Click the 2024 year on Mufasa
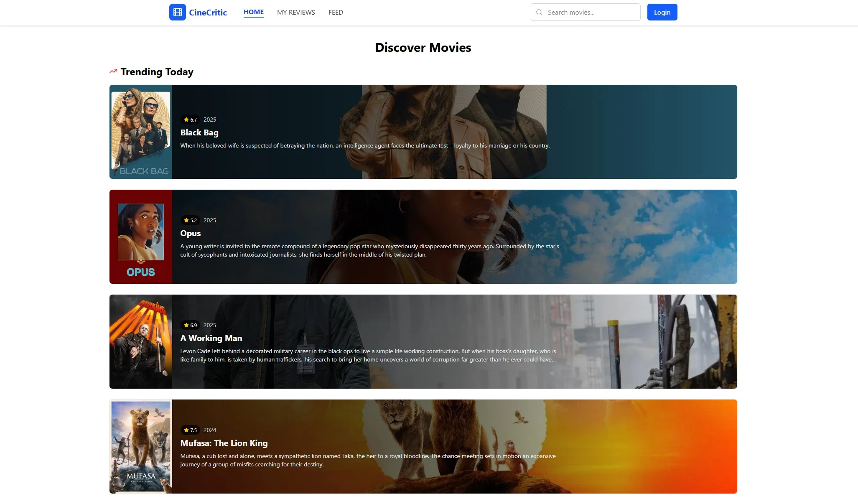This screenshot has width=858, height=504. click(210, 430)
